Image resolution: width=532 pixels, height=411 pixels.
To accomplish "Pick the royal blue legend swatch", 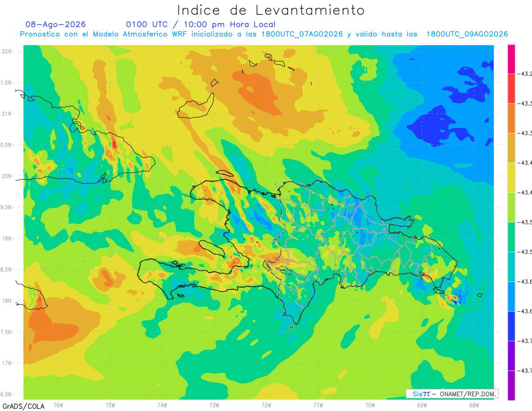I will [x=511, y=326].
